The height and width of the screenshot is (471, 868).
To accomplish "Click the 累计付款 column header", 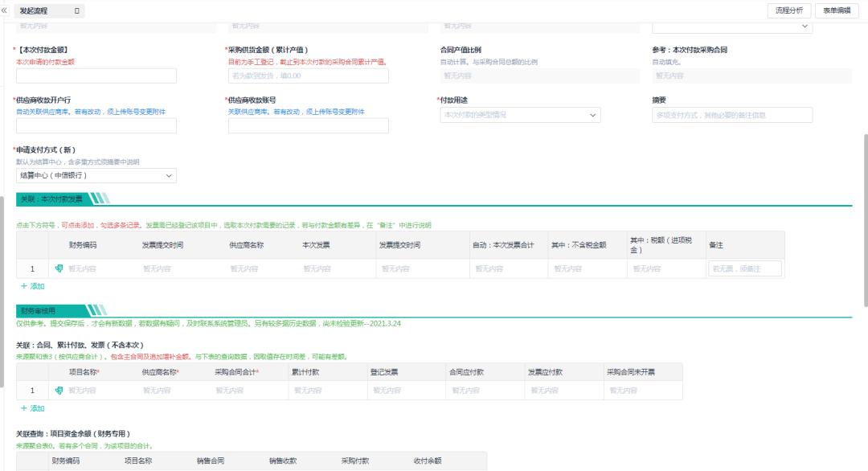I will 305,372.
